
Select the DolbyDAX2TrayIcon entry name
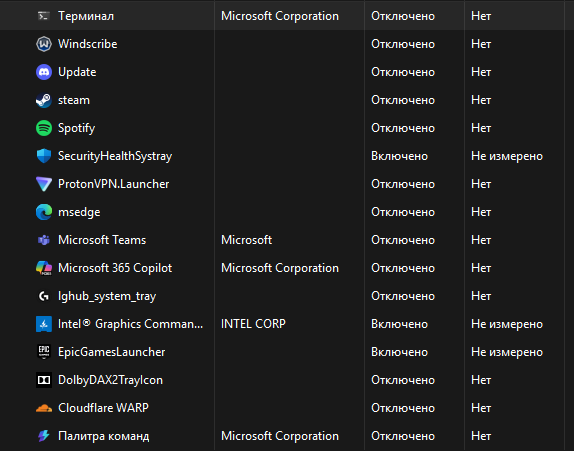point(111,380)
